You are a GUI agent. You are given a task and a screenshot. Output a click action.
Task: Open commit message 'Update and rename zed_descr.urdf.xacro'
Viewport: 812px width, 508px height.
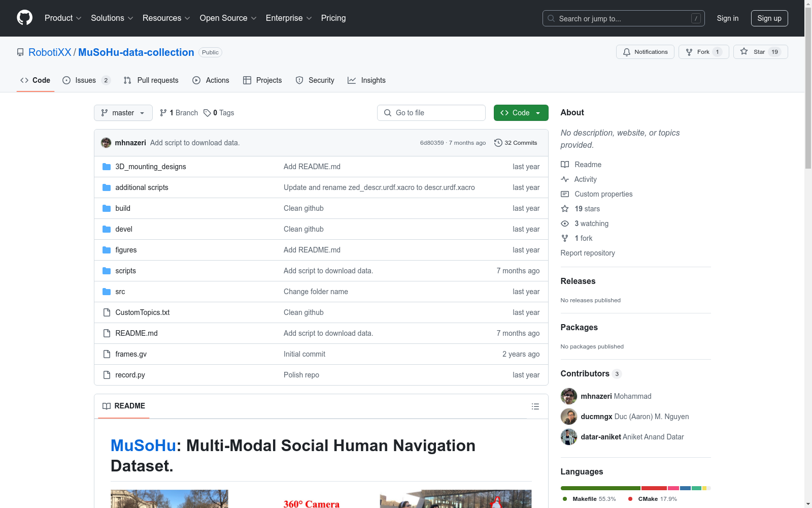tap(379, 187)
